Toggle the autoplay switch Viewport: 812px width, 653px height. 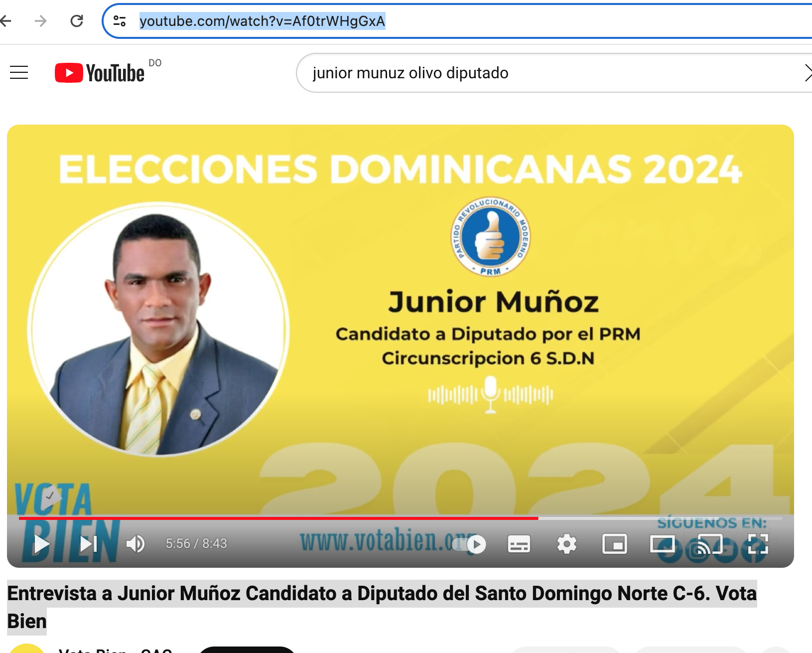point(470,544)
